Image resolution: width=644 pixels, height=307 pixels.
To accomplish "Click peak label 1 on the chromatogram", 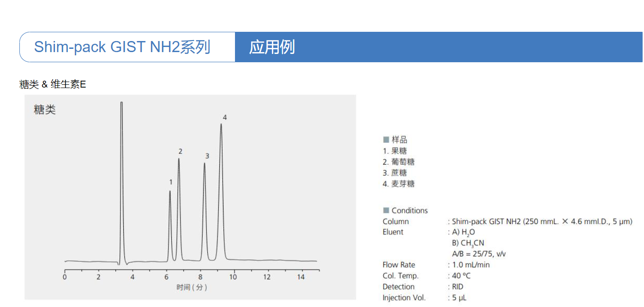I will (171, 182).
